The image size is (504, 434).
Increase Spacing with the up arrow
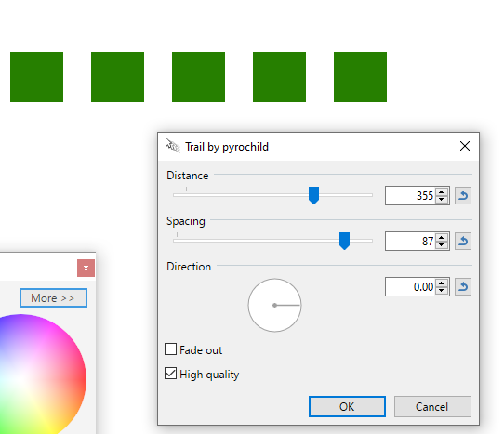coord(442,238)
